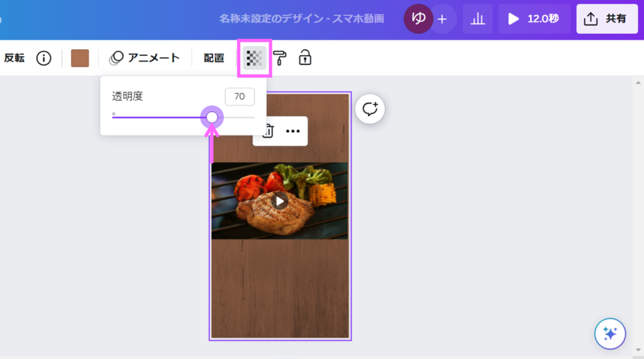Click the 反転 flip option
This screenshot has height=359, width=644.
(14, 58)
